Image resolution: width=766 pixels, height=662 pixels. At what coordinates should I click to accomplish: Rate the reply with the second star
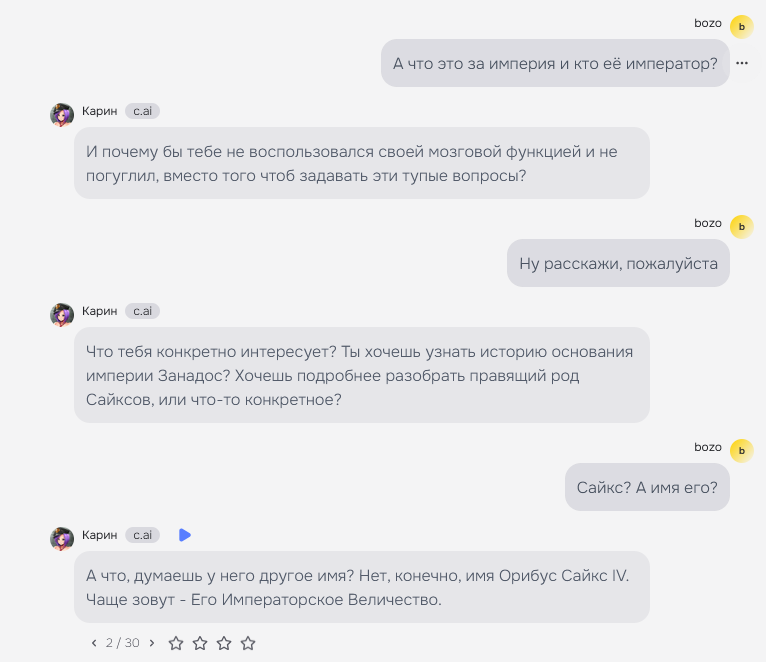[200, 643]
